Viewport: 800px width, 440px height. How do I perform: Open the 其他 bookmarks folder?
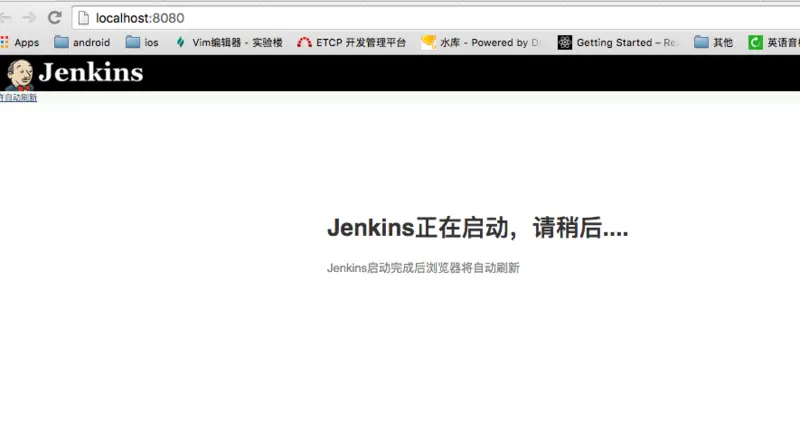tap(713, 42)
